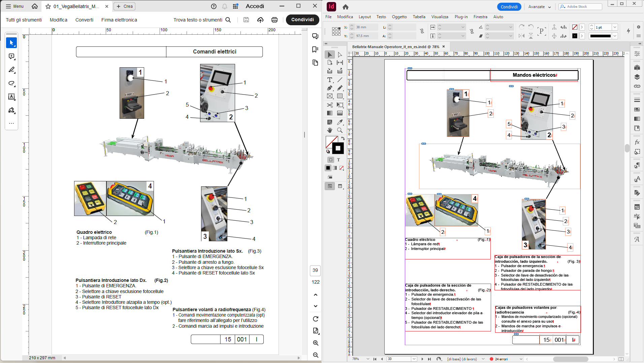Select the Free Transform tool
Image resolution: width=644 pixels, height=363 pixels.
[x=340, y=105]
